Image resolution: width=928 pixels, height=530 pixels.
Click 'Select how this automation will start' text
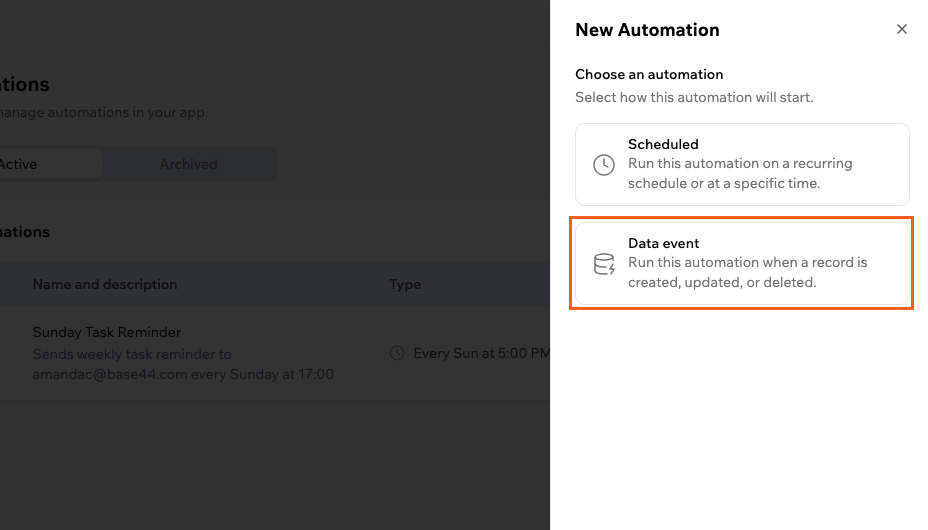click(x=694, y=97)
